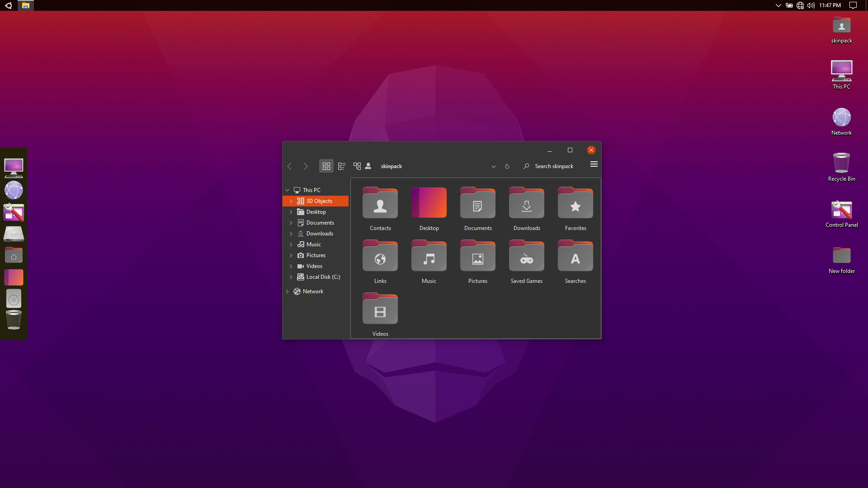Toggle the preview pane layout icon

pos(357,166)
